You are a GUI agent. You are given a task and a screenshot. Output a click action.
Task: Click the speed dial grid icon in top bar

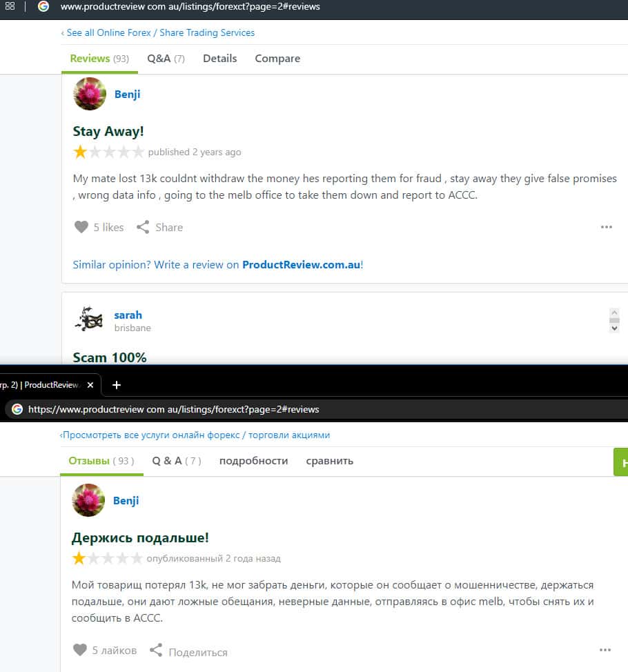10,6
